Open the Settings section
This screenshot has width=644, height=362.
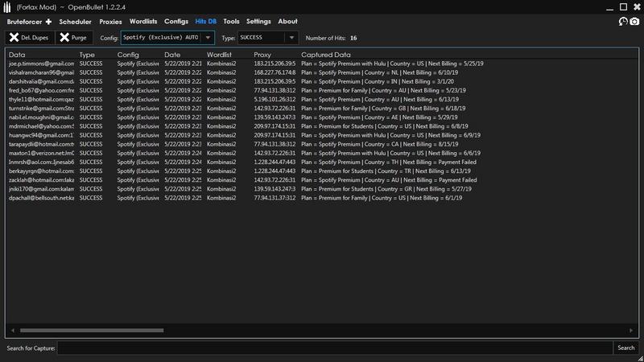(258, 22)
